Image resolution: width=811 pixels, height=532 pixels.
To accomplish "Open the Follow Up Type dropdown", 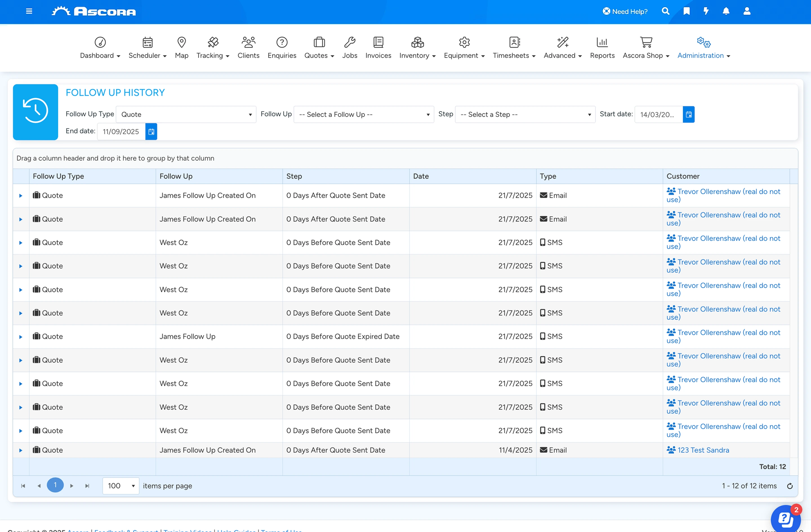I will pos(186,115).
